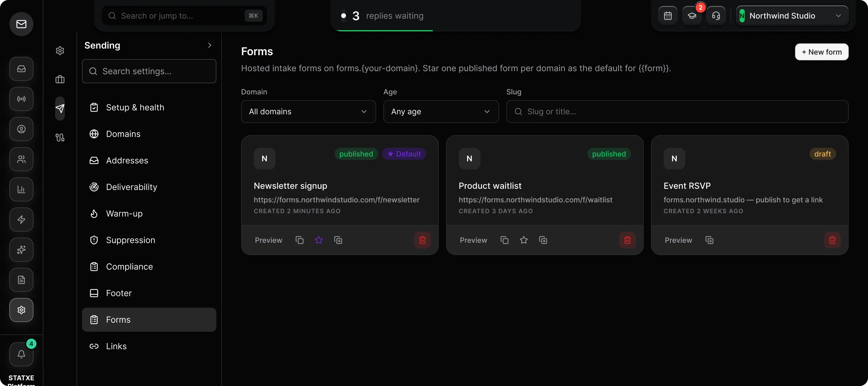This screenshot has height=386, width=868.
Task: Open the Northwind Studio workspace switcher
Action: pyautogui.click(x=792, y=15)
